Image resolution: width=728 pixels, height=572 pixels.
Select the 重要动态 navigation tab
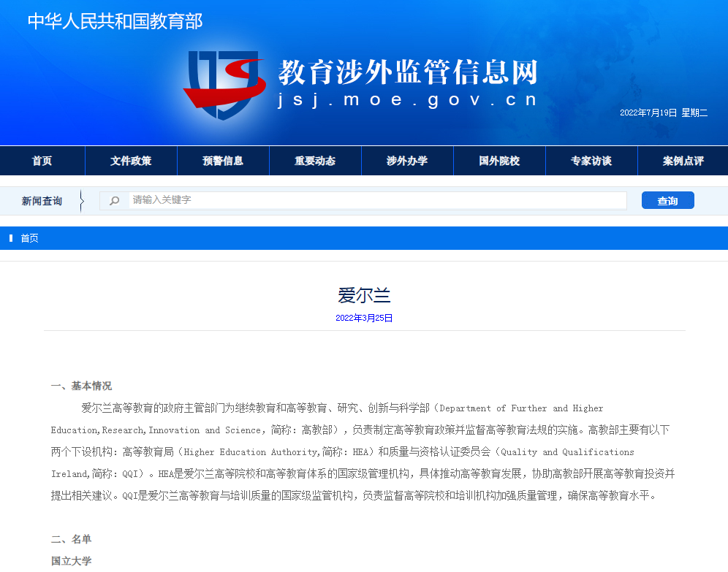click(315, 161)
